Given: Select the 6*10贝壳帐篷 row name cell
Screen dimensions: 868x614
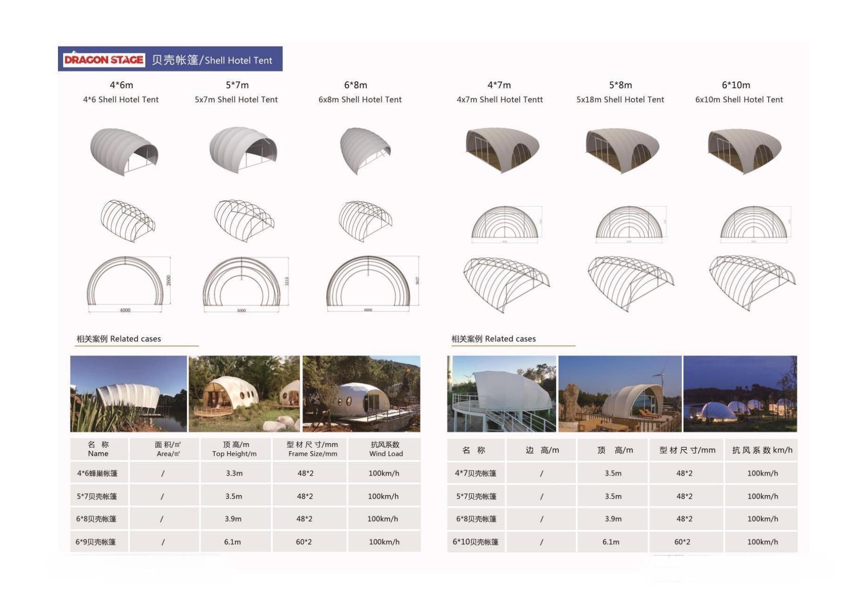Looking at the screenshot, I should pyautogui.click(x=476, y=541).
